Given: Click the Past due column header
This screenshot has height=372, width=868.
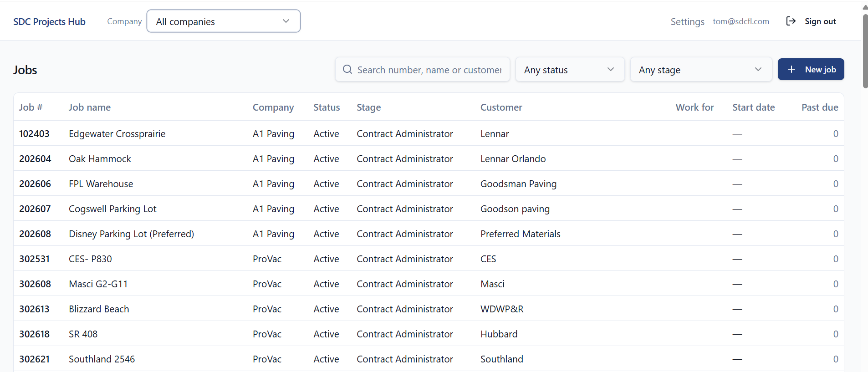Looking at the screenshot, I should pos(820,107).
